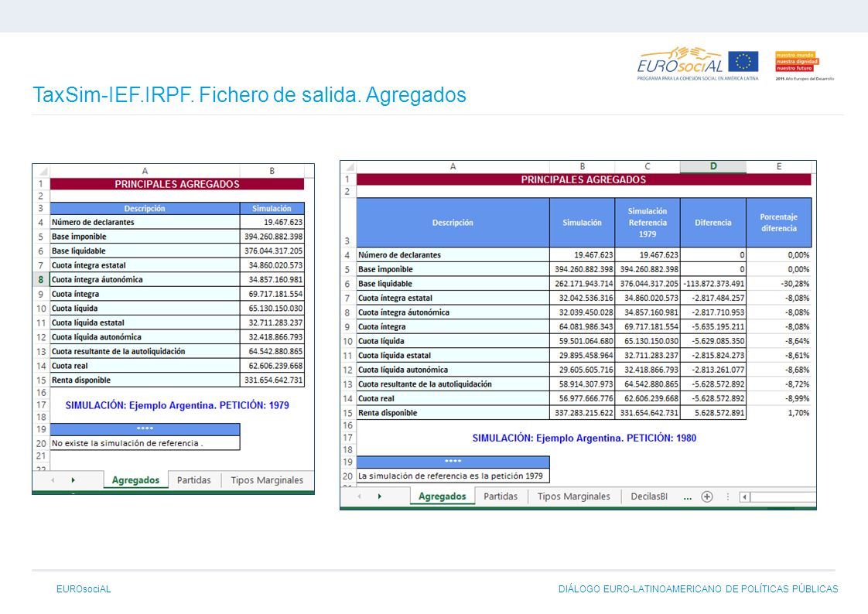Image resolution: width=868 pixels, height=614 pixels.
Task: Click next-sheet arrow in right spreadsheet
Action: tap(380, 496)
